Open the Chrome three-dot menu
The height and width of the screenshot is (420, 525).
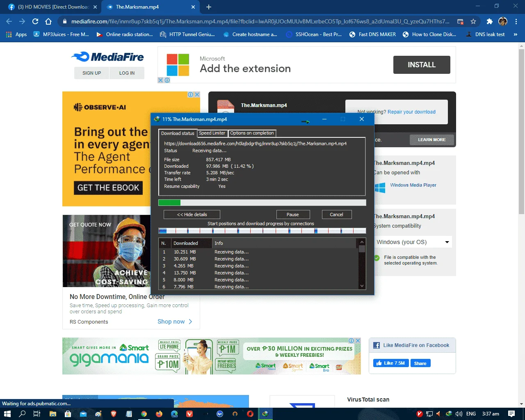point(516,21)
